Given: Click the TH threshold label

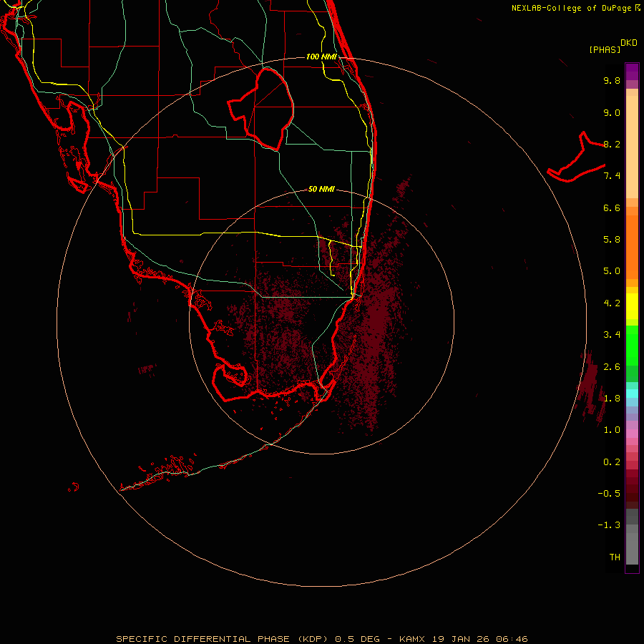Looking at the screenshot, I should [x=615, y=557].
